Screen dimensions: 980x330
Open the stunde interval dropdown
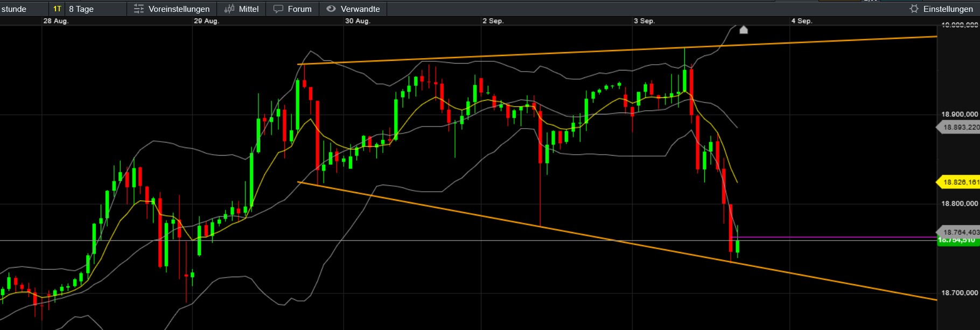tap(24, 9)
